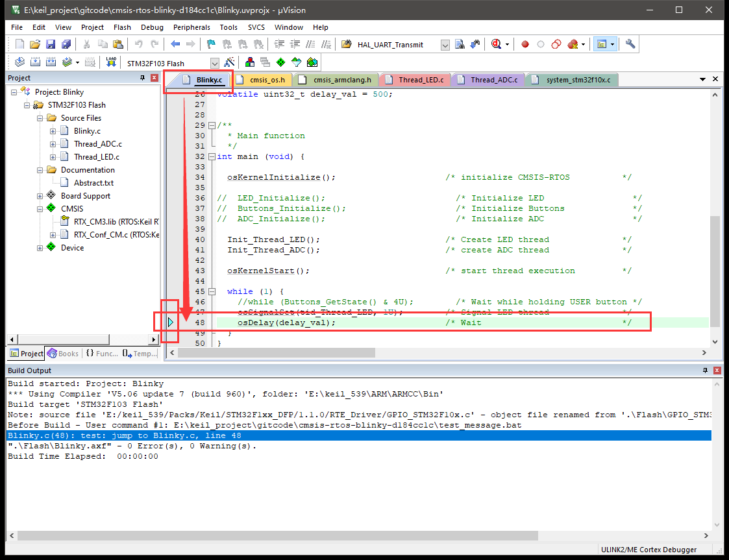Insert a breakpoint using the red circle icon

point(525,44)
